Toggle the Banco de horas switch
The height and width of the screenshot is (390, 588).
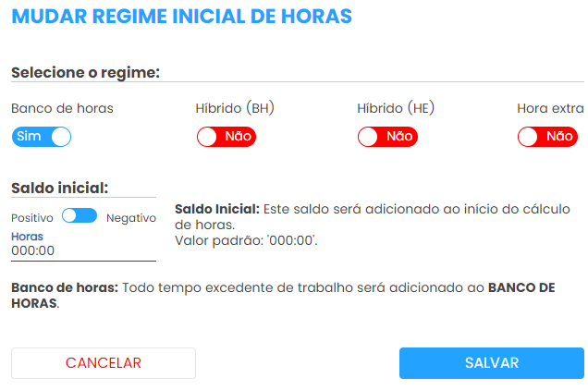42,137
